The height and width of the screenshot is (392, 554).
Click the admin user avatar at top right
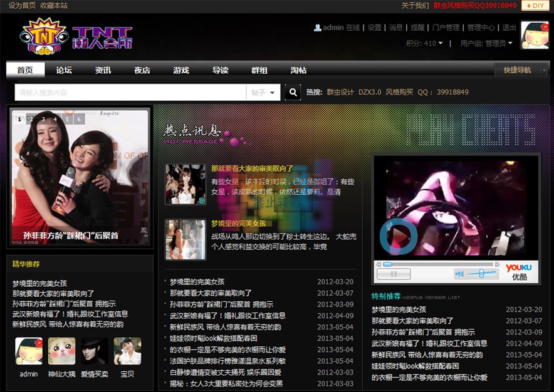pos(535,35)
